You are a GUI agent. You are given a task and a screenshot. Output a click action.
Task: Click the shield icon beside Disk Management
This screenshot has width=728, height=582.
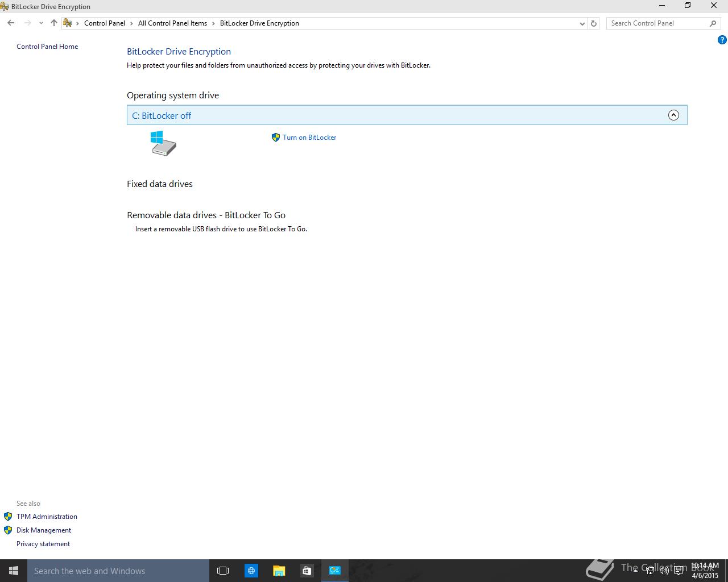pos(8,530)
